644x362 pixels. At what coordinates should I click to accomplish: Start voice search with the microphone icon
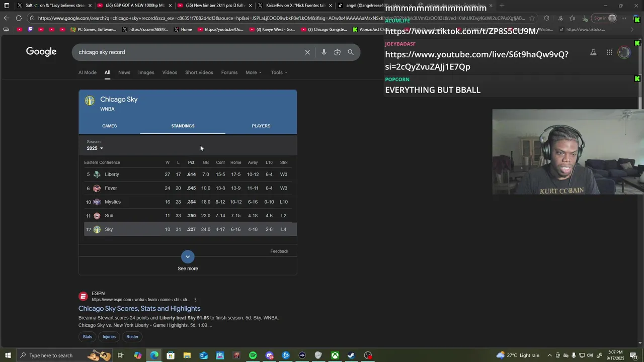coord(324,52)
